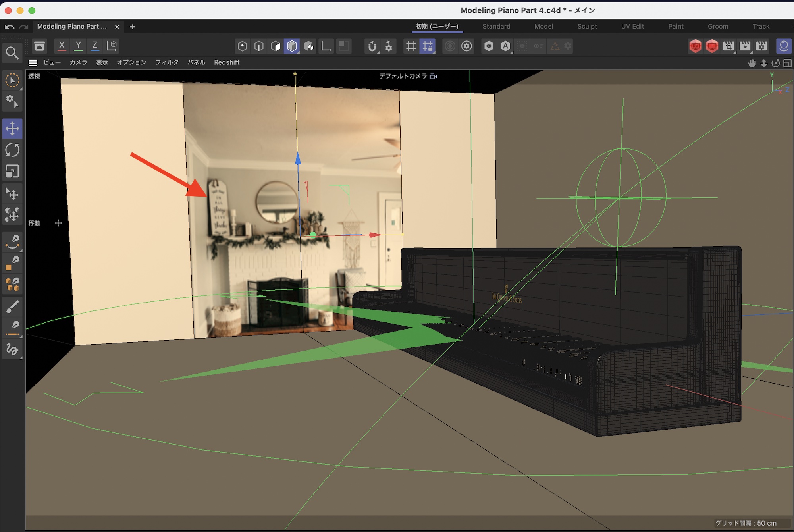Select the Rotate tool in left toolbar
Image resolution: width=794 pixels, height=532 pixels.
(x=12, y=150)
